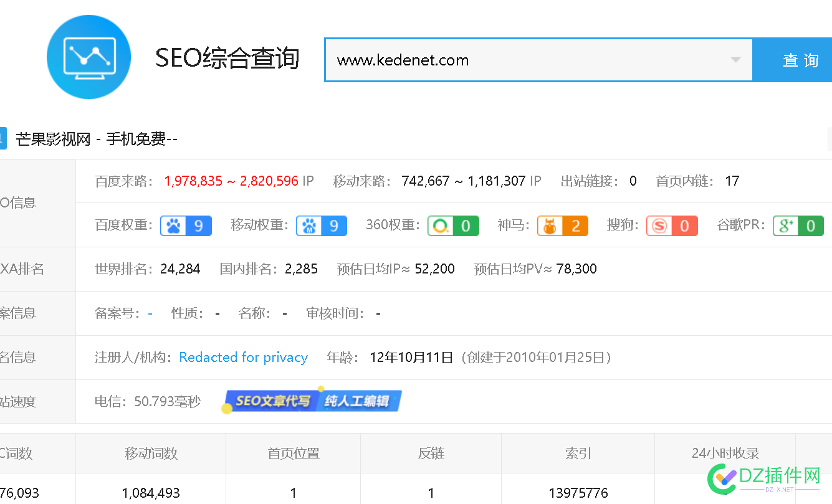The image size is (832, 504).
Task: Click the 神马 orange weight badge
Action: (x=563, y=226)
